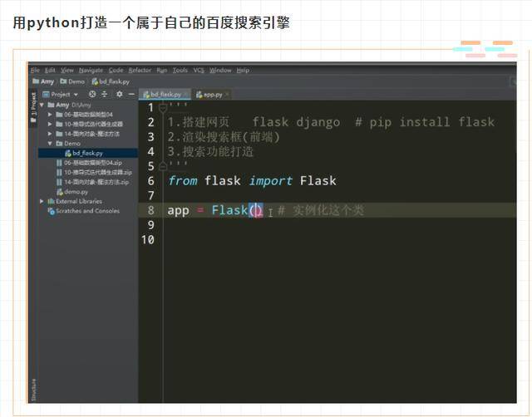Screen dimensions: 532x417
Task: Switch to the app.py editor tab
Action: 213,95
